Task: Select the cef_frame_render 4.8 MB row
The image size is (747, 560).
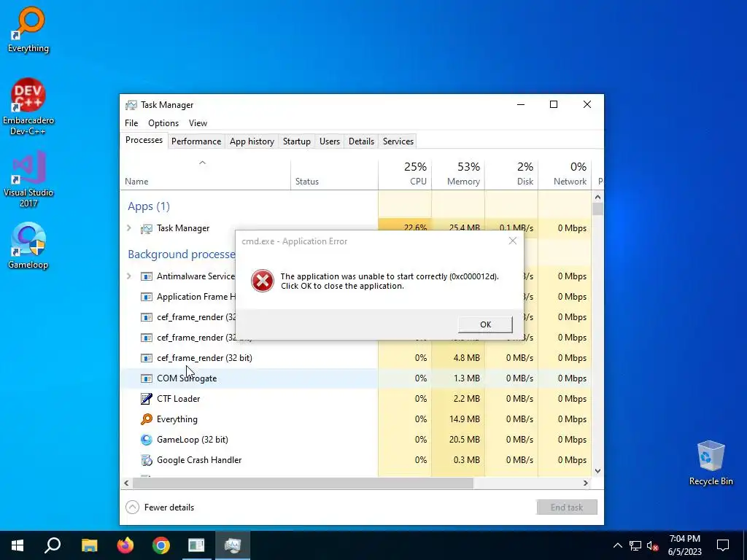Action: (356, 358)
